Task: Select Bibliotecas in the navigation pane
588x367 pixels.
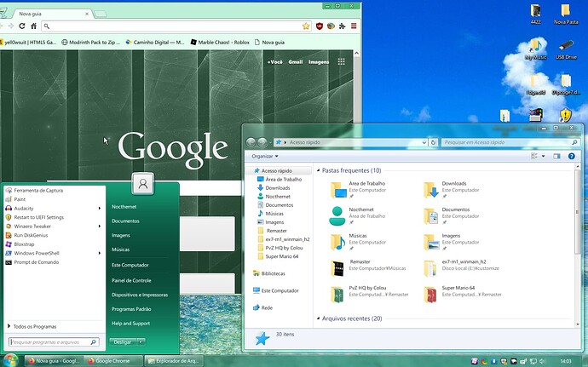Action: 269,273
